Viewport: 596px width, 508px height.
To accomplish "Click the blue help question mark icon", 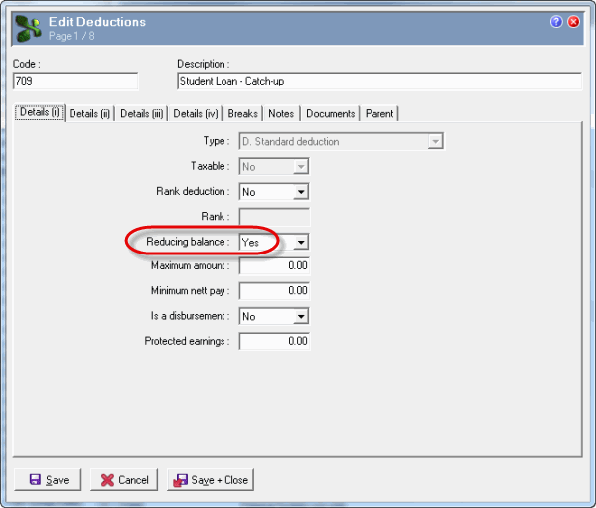I will (x=556, y=22).
